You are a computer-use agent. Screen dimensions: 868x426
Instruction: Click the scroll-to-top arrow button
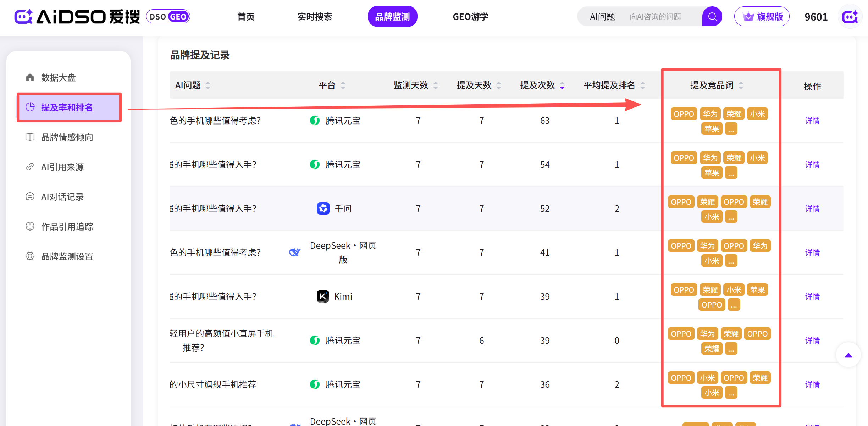click(x=848, y=355)
